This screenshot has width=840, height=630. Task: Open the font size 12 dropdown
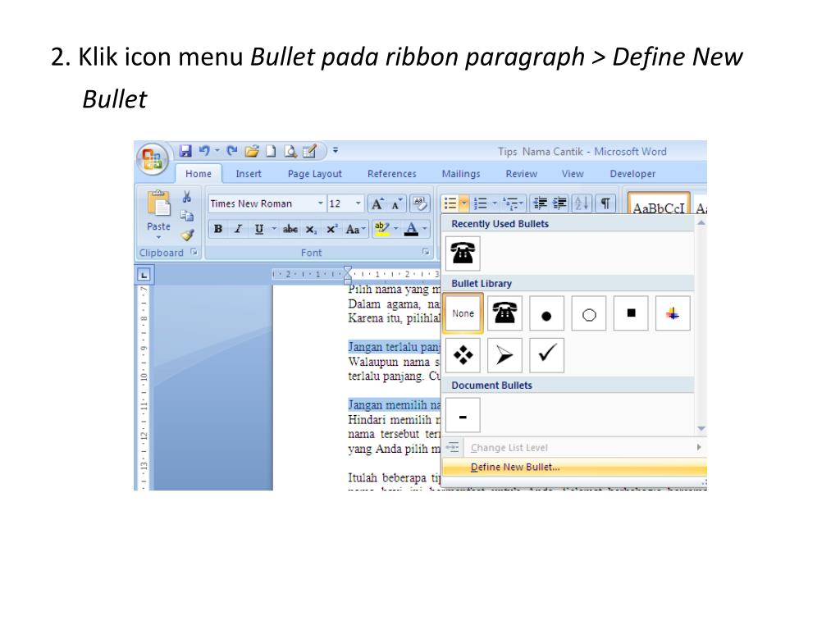tap(358, 203)
